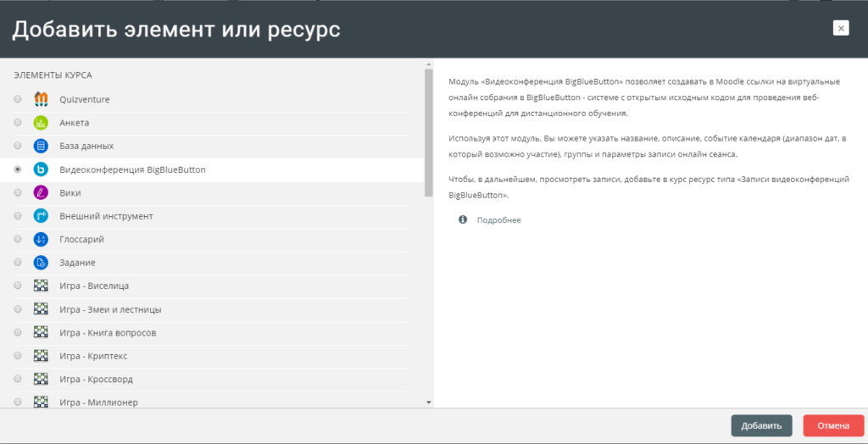
Task: Select the Quizventure radio button
Action: pyautogui.click(x=18, y=99)
